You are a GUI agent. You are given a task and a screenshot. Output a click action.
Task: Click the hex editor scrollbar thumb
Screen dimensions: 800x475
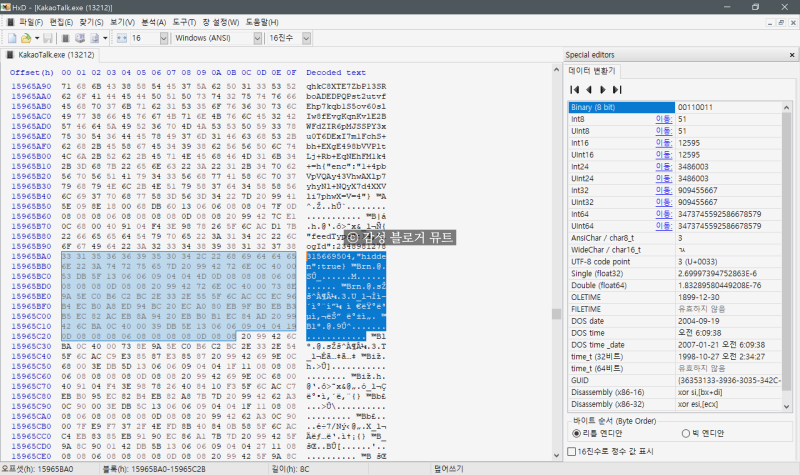[556, 314]
